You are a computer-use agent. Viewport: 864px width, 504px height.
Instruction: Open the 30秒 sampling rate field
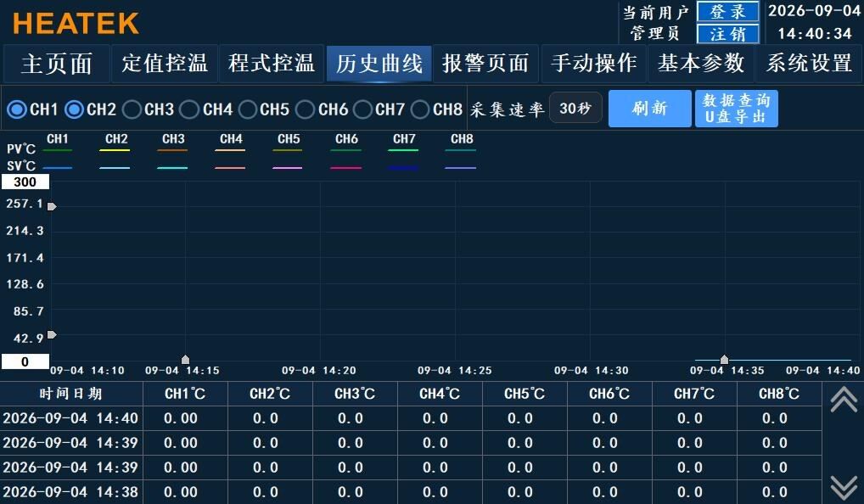[x=575, y=108]
